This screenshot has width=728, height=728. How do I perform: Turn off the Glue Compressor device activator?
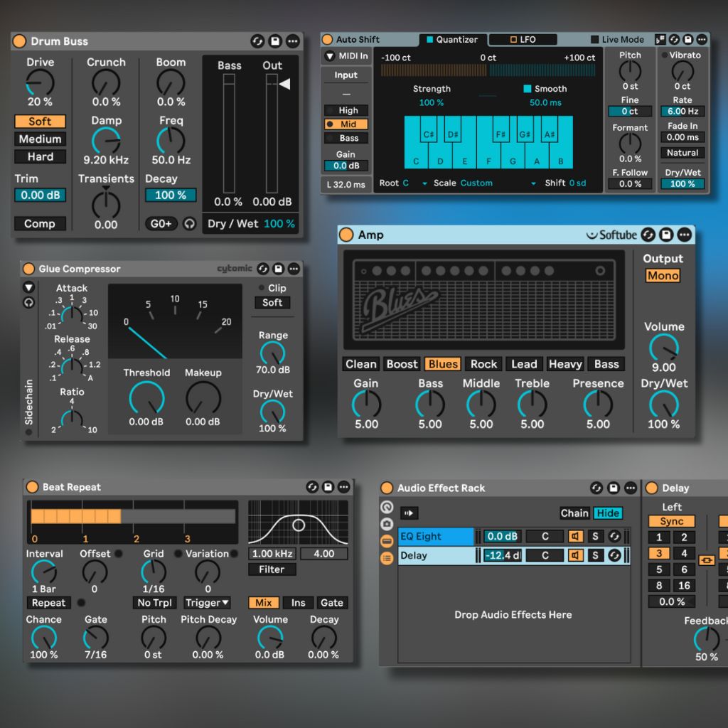click(28, 269)
